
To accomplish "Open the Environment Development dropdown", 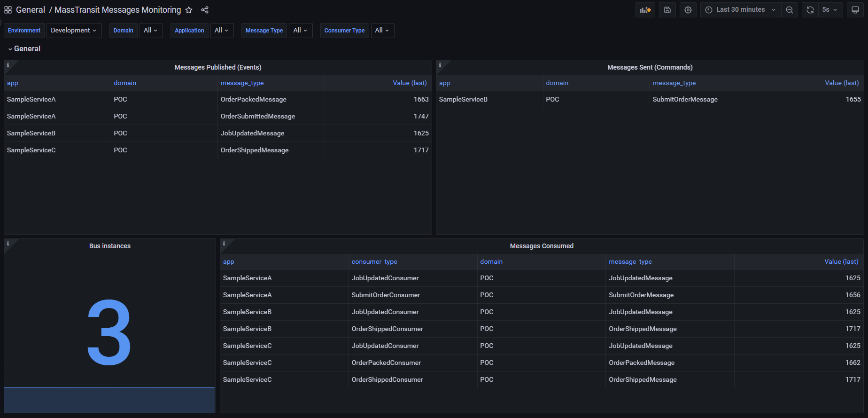I will (74, 31).
